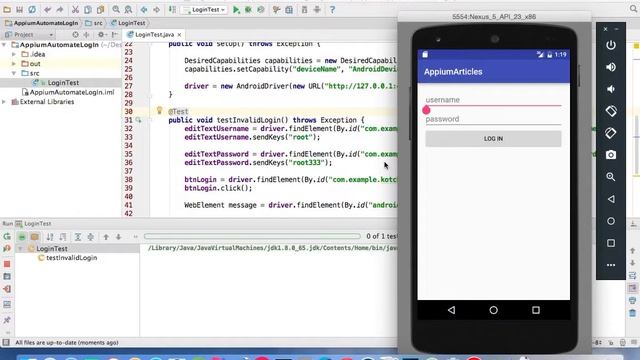
Task: Expand the .idea folder
Action: [x=14, y=54]
